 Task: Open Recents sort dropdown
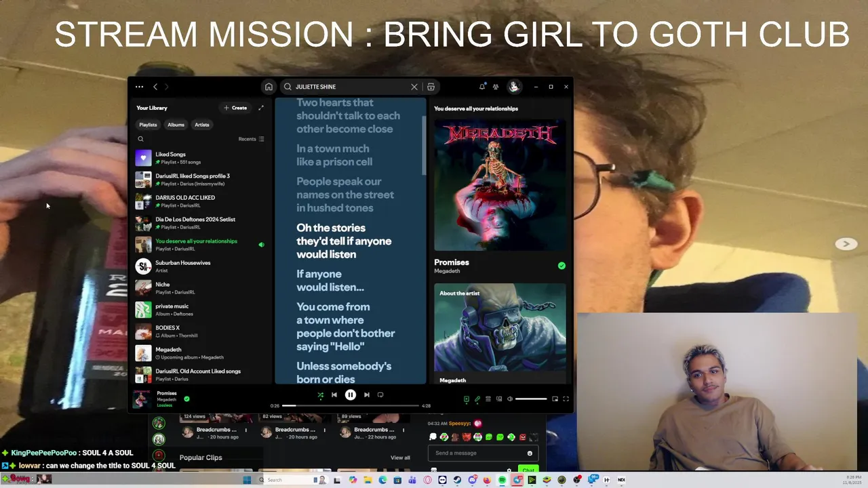tap(251, 139)
